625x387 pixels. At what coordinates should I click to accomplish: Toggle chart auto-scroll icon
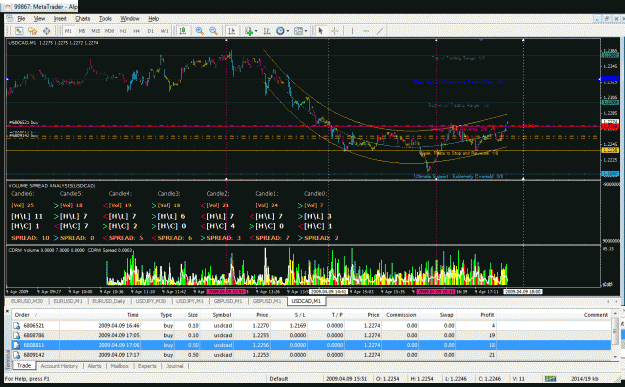[232, 31]
